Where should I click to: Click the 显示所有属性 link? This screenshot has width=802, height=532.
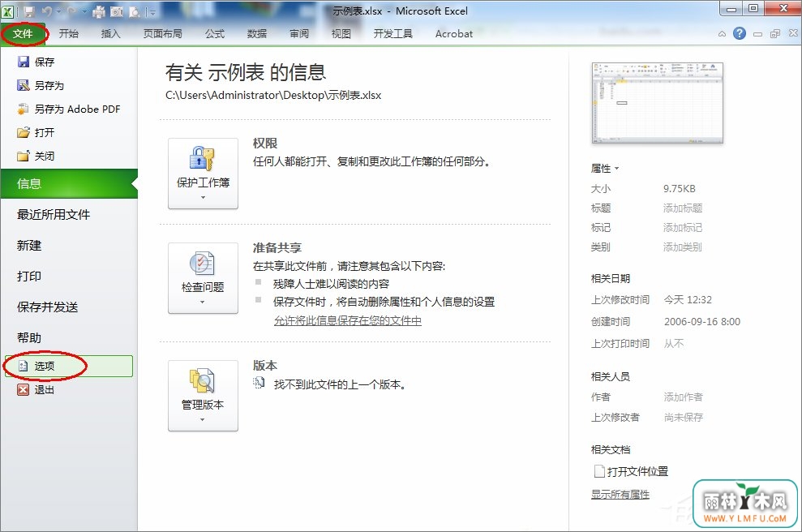[x=620, y=494]
